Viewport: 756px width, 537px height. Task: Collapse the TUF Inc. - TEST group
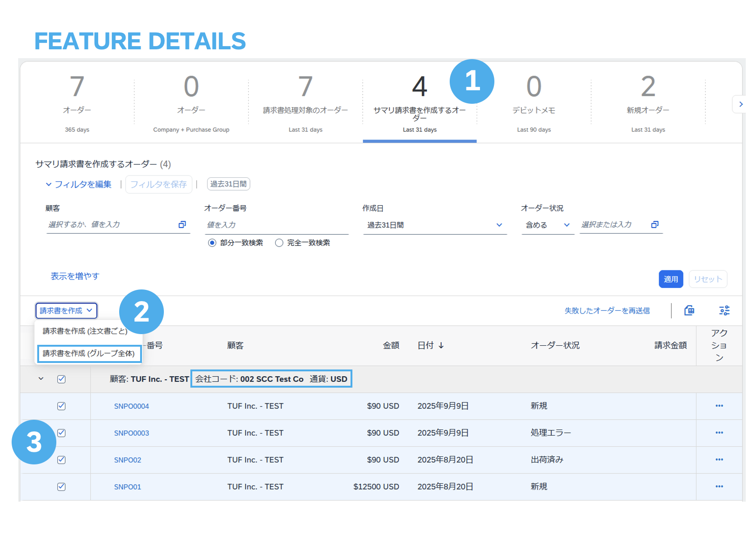41,379
